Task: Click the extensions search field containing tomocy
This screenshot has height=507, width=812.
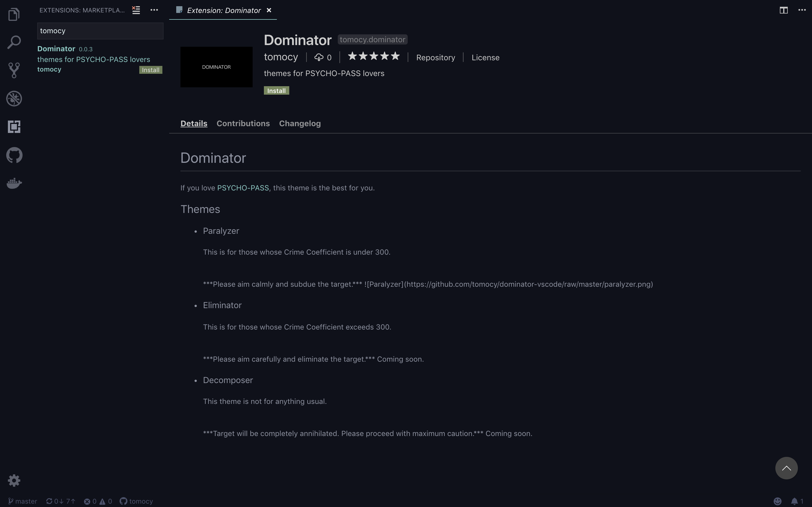Action: click(100, 31)
